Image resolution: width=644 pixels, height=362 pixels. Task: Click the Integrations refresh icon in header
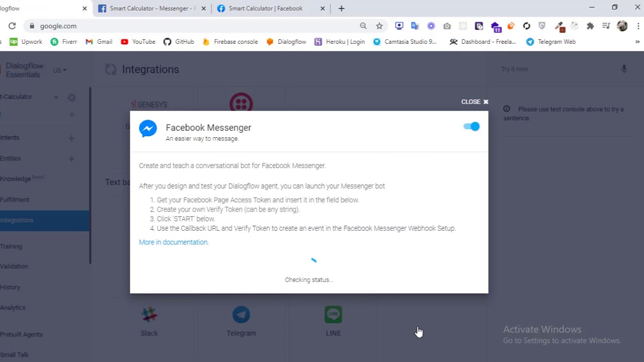click(111, 69)
